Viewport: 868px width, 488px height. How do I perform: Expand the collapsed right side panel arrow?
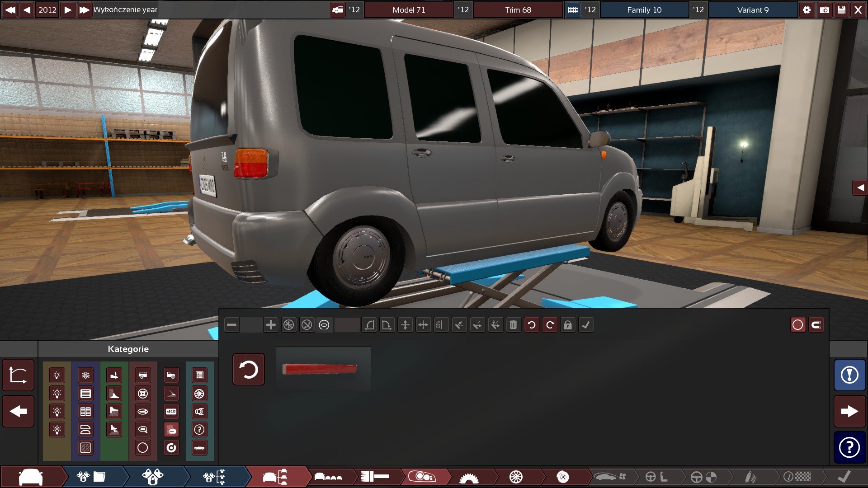[860, 188]
